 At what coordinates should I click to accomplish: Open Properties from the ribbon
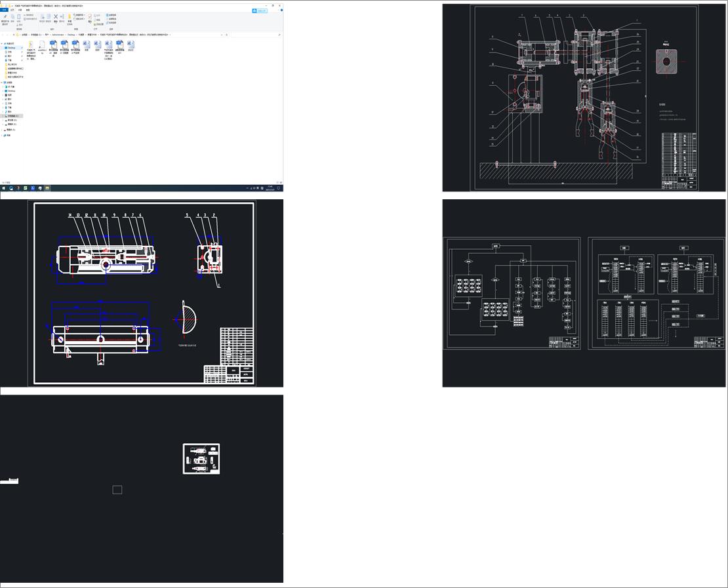[x=91, y=18]
